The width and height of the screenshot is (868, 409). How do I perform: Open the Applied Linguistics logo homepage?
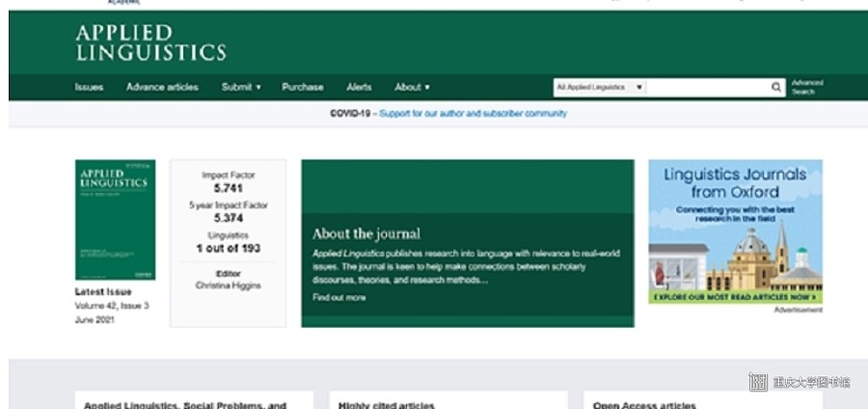pyautogui.click(x=150, y=42)
